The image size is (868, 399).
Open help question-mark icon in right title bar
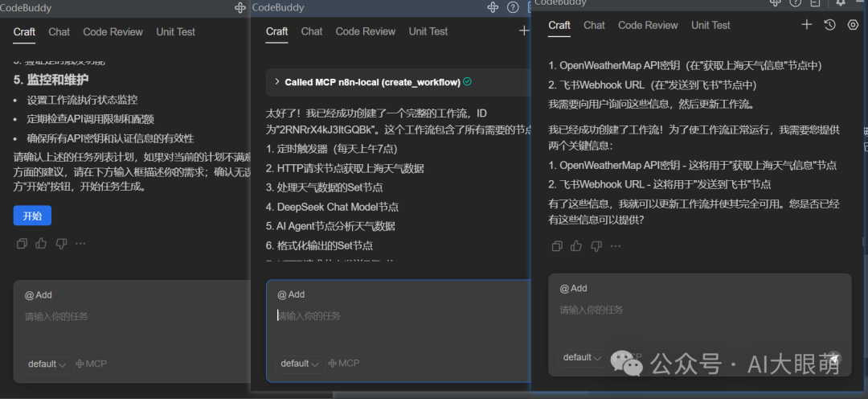[796, 2]
